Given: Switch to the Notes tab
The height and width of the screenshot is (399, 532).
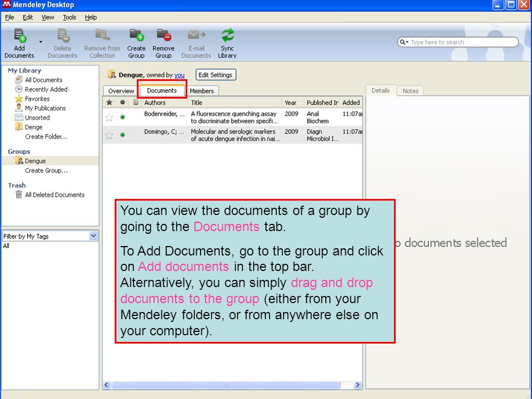Looking at the screenshot, I should click(411, 91).
